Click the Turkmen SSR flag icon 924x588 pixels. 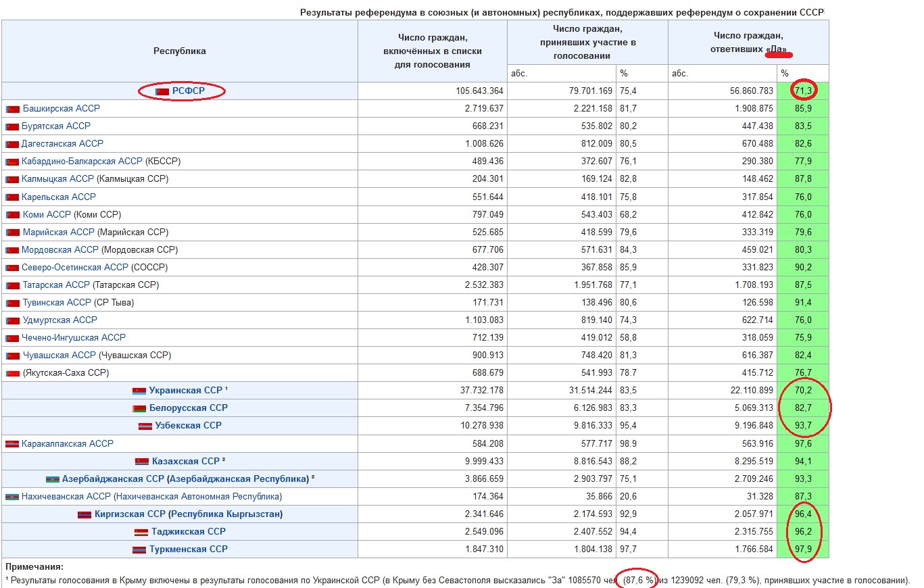pos(139,549)
